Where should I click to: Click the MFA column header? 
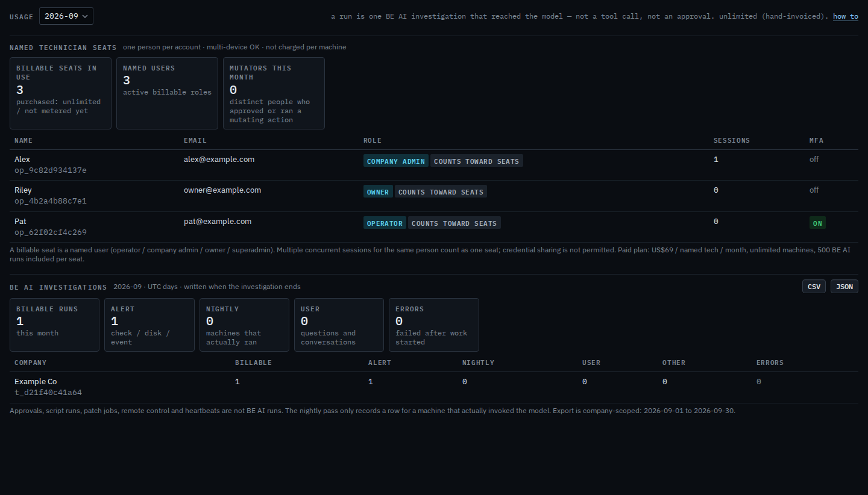[x=816, y=140]
